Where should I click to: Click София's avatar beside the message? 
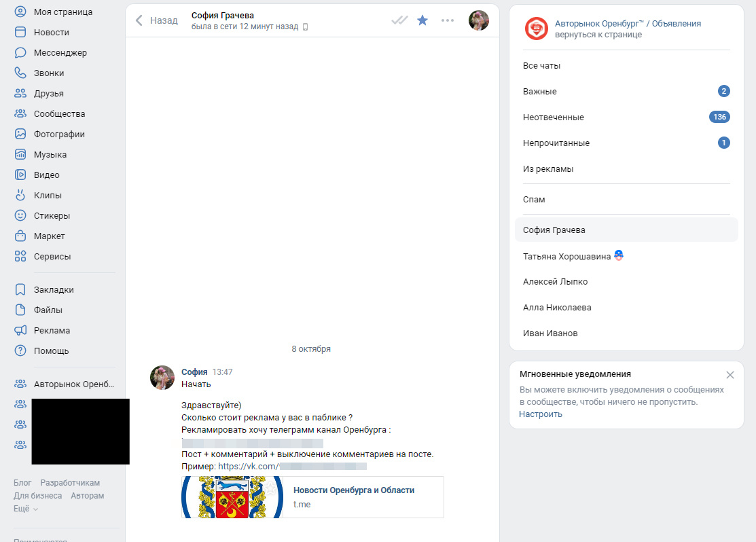tap(162, 378)
